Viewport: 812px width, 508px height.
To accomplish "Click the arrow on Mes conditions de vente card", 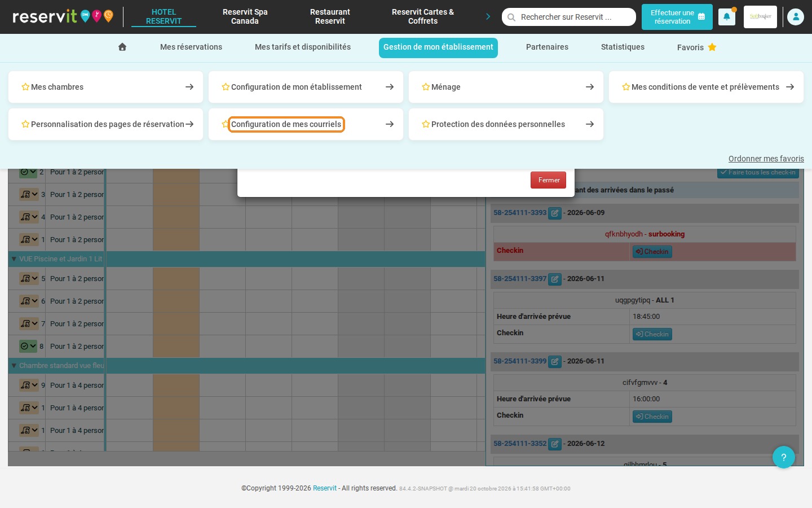I will (x=790, y=87).
